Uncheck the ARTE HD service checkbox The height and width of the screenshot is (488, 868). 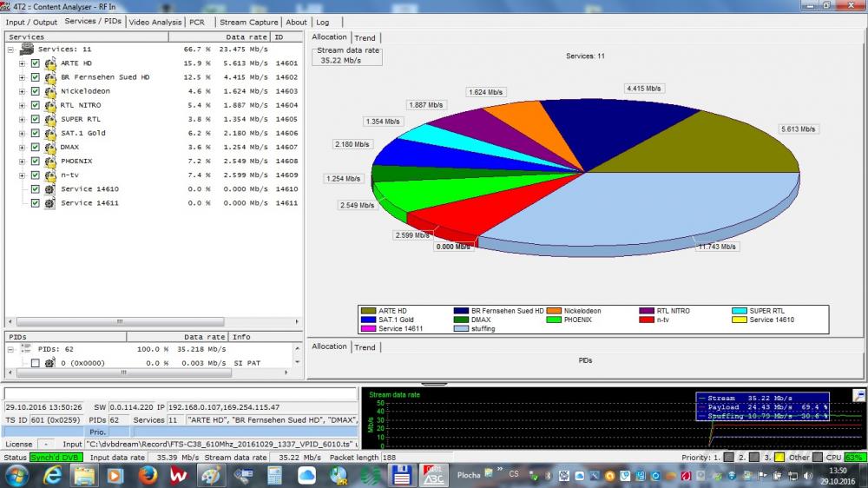click(x=36, y=63)
